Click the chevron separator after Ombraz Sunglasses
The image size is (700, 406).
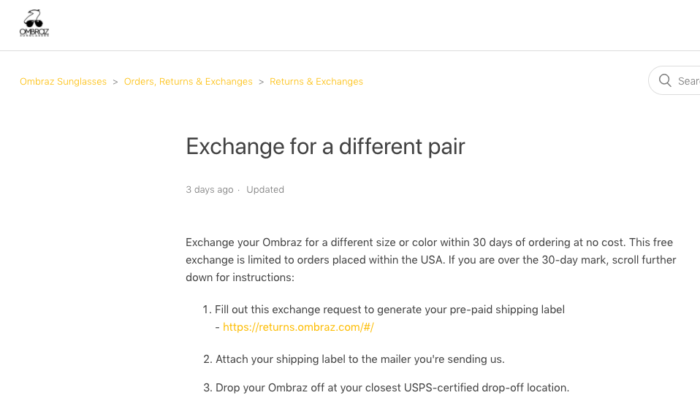116,82
